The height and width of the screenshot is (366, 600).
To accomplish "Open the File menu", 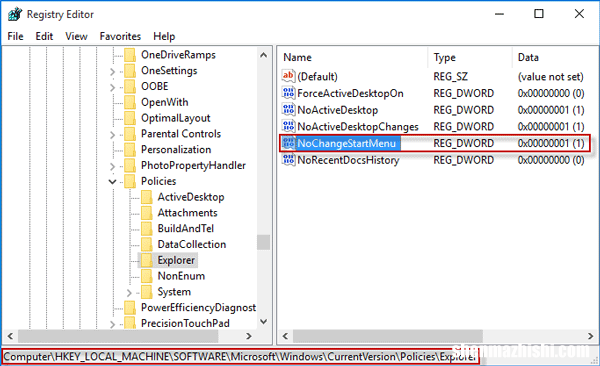I will [x=15, y=36].
